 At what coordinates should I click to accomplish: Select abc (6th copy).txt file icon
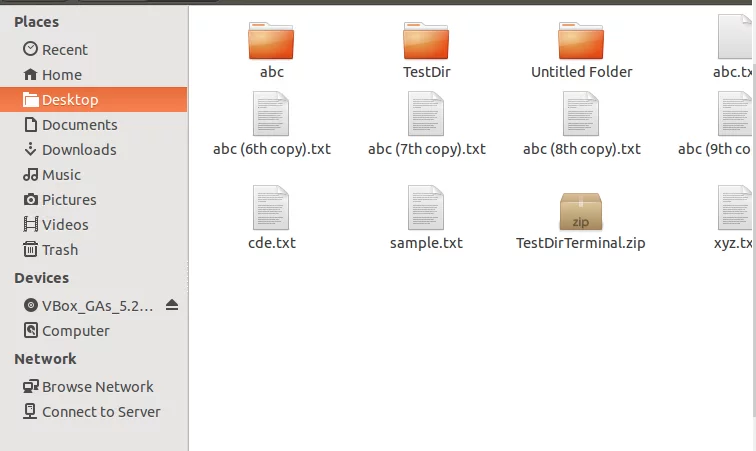tap(271, 114)
